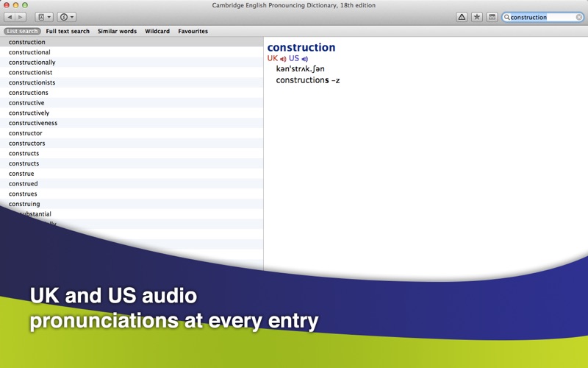Image resolution: width=588 pixels, height=368 pixels.
Task: Clear the search field with the x icon
Action: pyautogui.click(x=578, y=17)
